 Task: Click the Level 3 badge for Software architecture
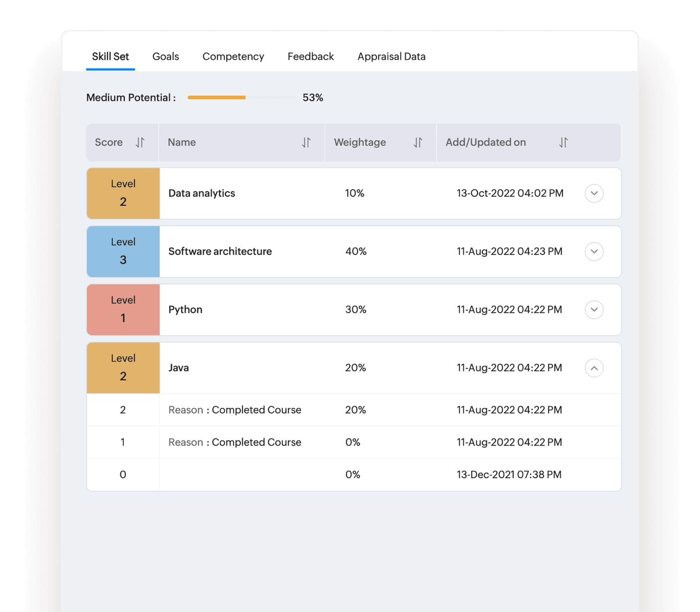pos(123,251)
